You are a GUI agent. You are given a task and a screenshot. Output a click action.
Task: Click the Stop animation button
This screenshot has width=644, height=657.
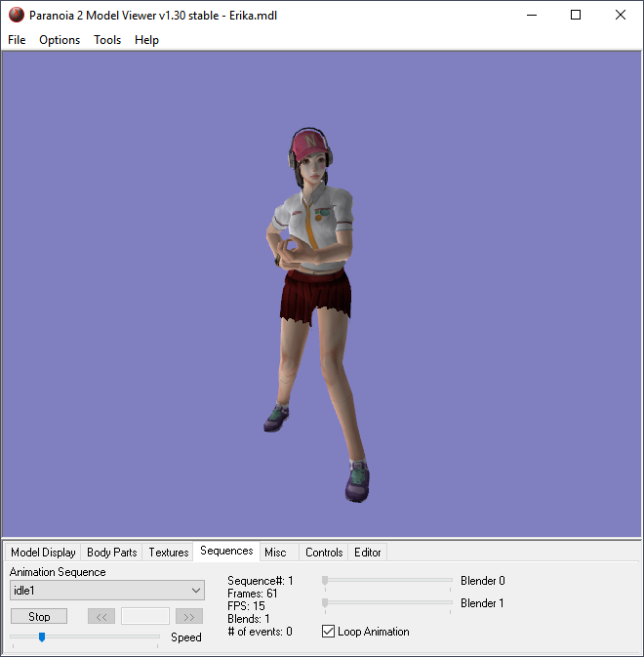tap(39, 616)
